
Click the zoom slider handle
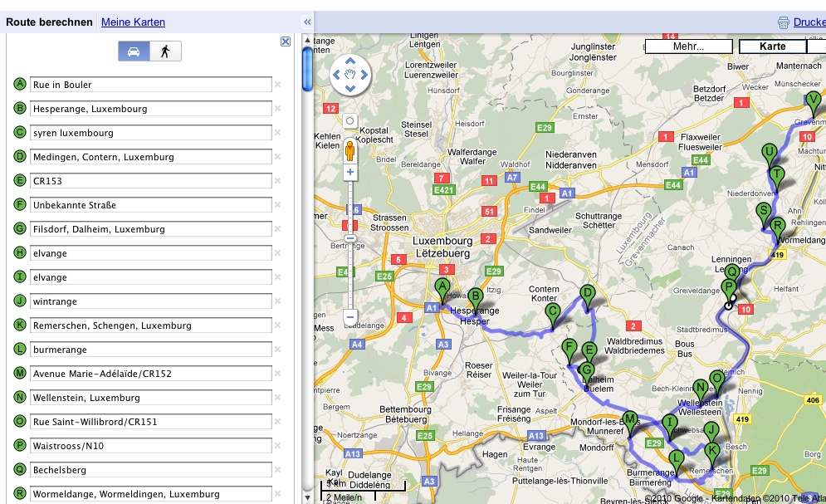[350, 238]
